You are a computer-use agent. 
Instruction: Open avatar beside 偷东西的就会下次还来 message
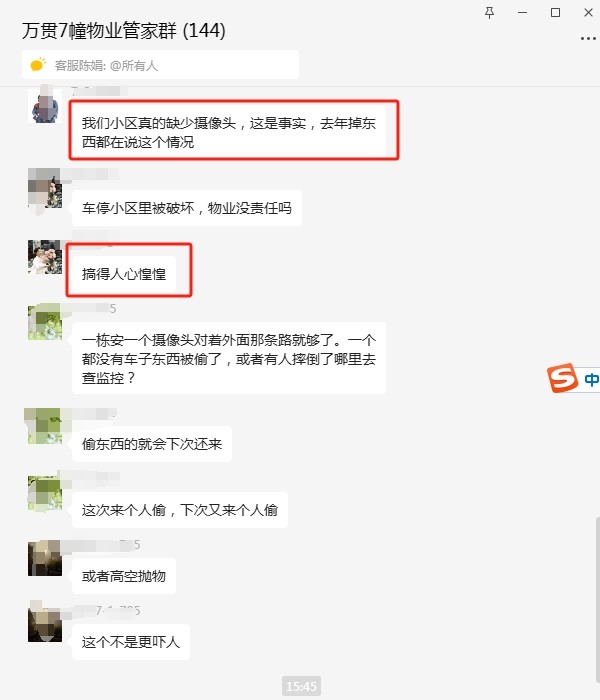point(45,426)
